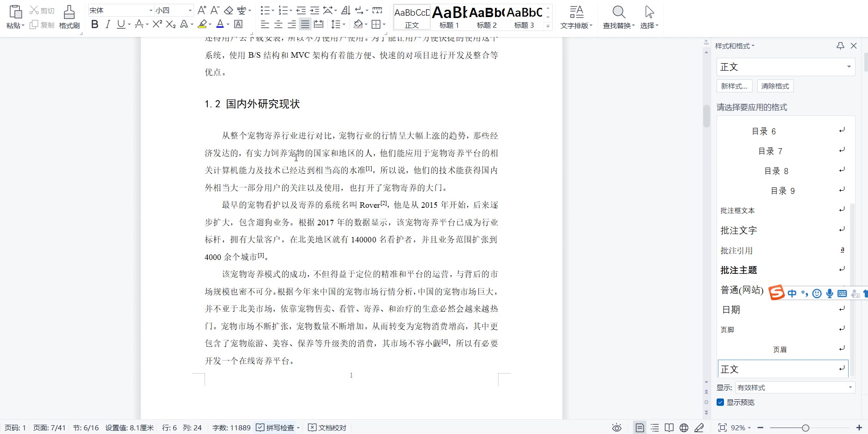Toggle underline formatting
The height and width of the screenshot is (434, 868).
[x=121, y=24]
